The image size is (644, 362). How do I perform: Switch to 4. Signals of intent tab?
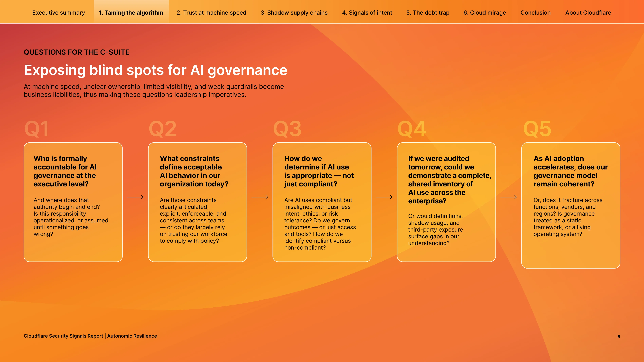367,13
